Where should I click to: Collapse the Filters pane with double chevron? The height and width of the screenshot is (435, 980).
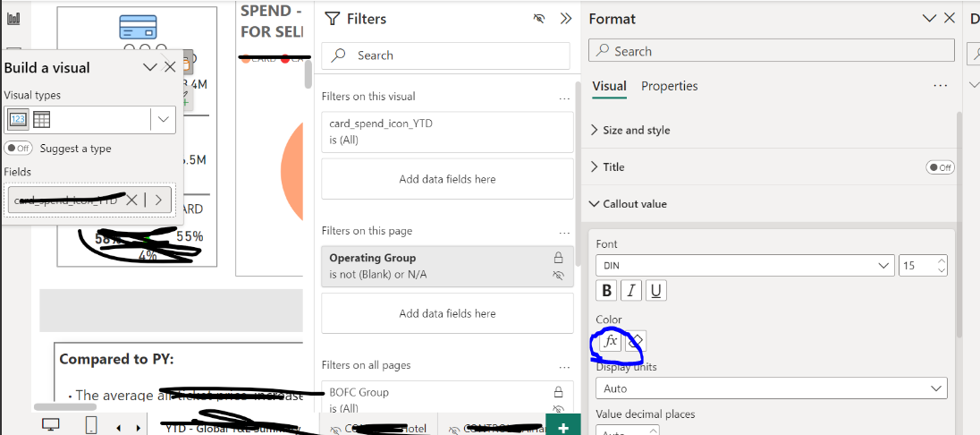coord(566,19)
